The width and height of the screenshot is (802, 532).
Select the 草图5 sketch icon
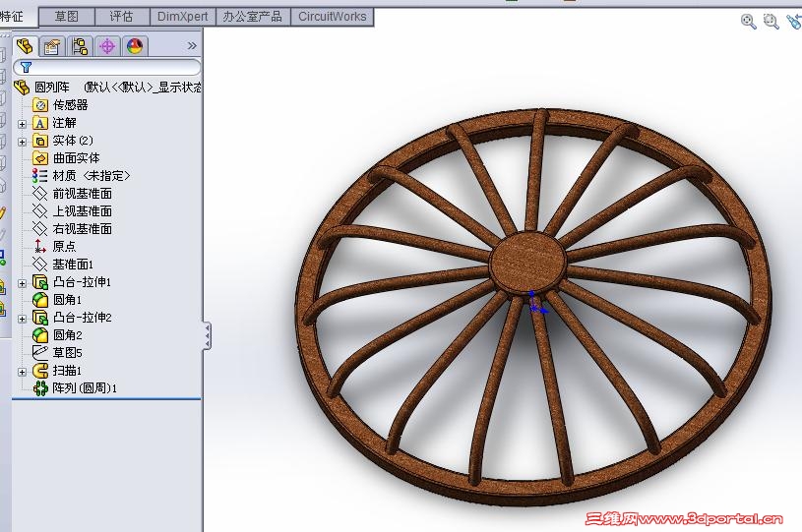[x=40, y=352]
